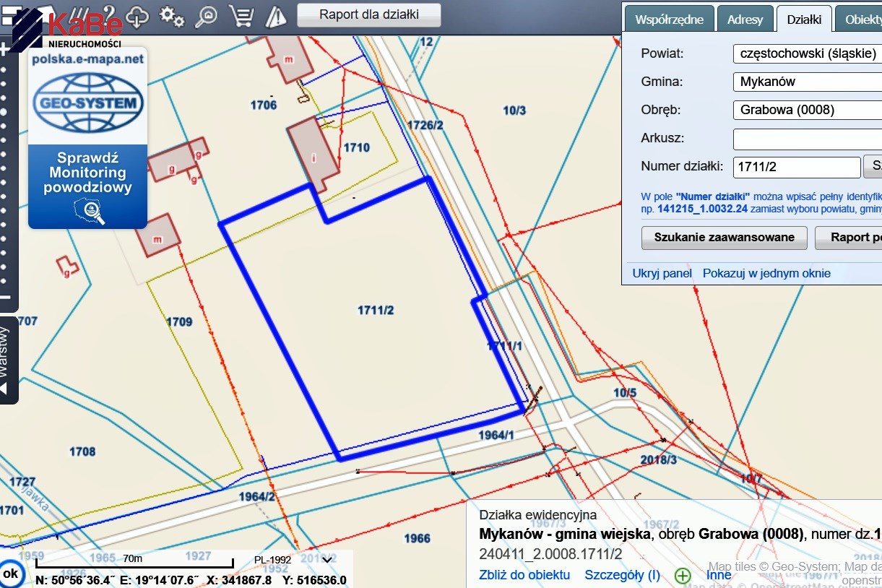
Task: Open the Powiat dropdown field
Action: pyautogui.click(x=807, y=53)
